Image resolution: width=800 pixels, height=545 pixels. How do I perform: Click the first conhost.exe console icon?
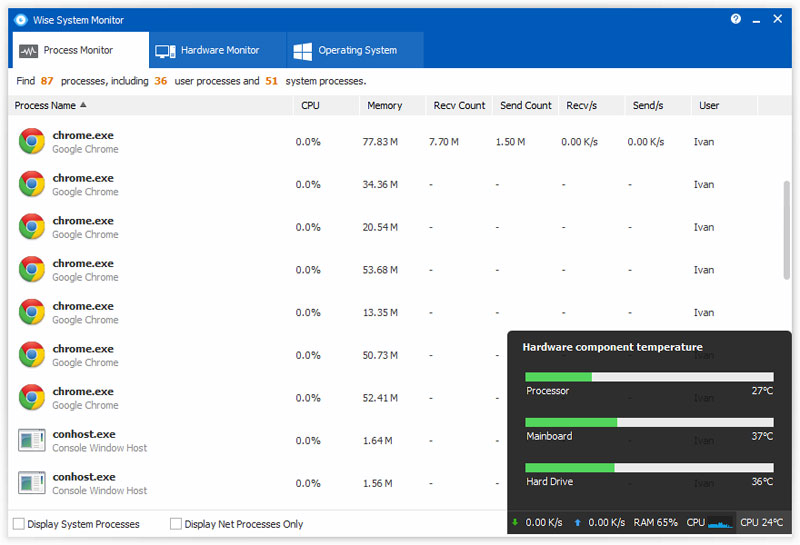click(32, 440)
